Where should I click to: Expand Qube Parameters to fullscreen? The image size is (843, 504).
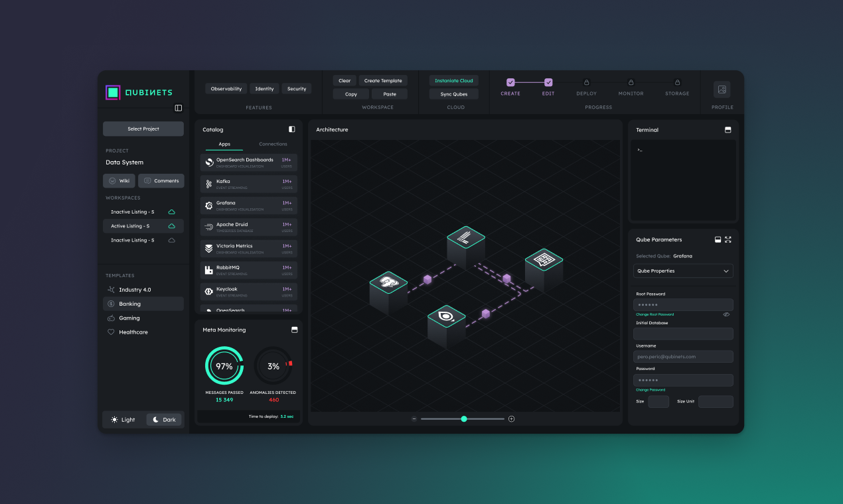pyautogui.click(x=728, y=239)
